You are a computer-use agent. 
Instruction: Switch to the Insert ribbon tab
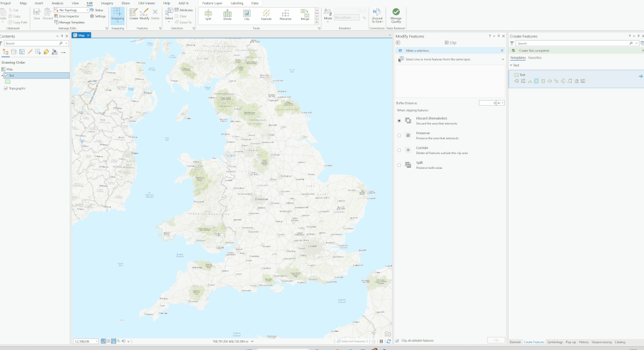click(x=39, y=3)
